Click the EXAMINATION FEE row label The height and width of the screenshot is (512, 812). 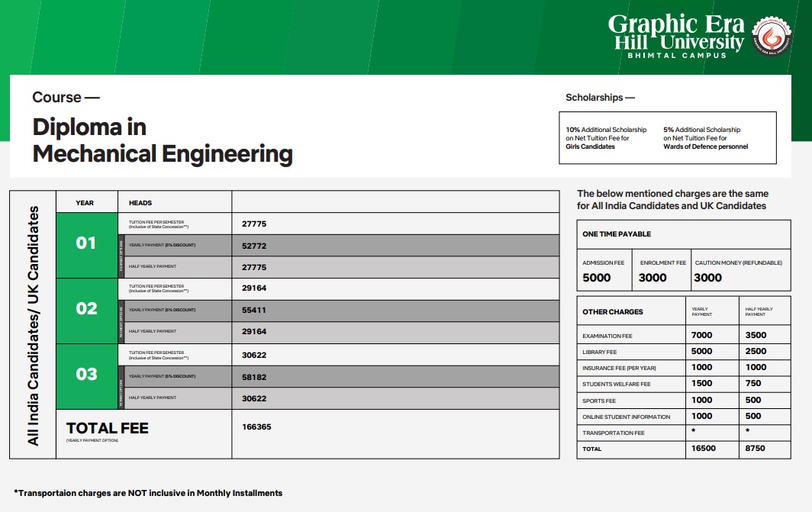607,336
